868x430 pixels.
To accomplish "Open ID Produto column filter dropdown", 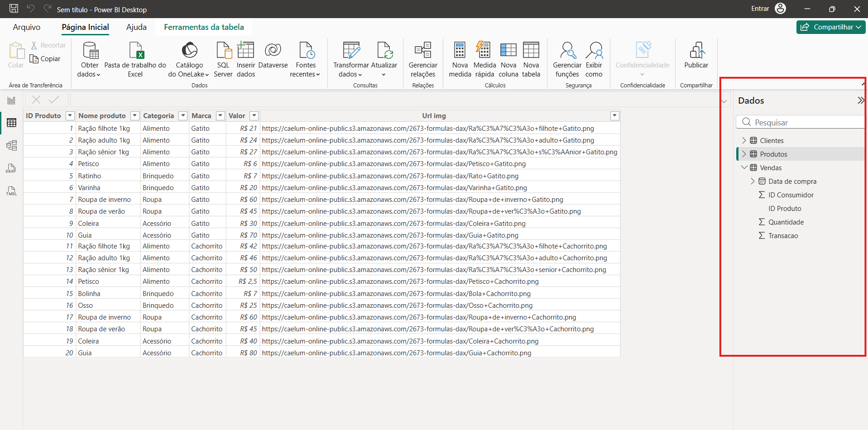I will coord(70,116).
